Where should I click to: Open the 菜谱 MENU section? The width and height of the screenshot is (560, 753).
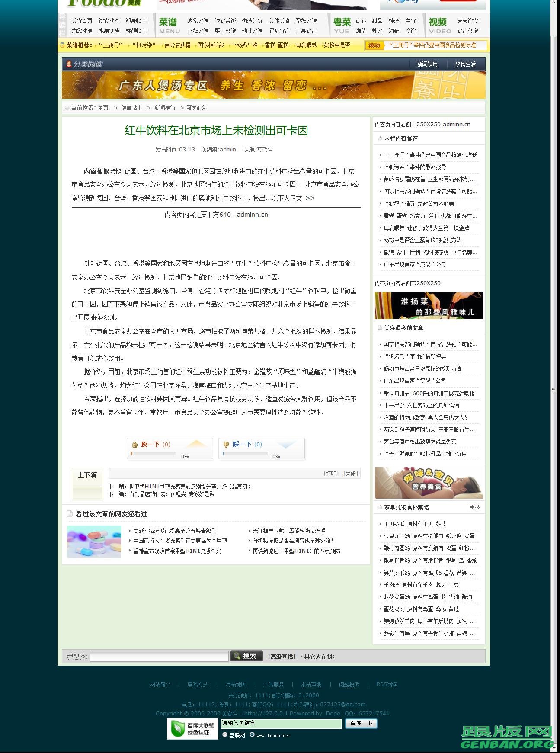click(169, 26)
